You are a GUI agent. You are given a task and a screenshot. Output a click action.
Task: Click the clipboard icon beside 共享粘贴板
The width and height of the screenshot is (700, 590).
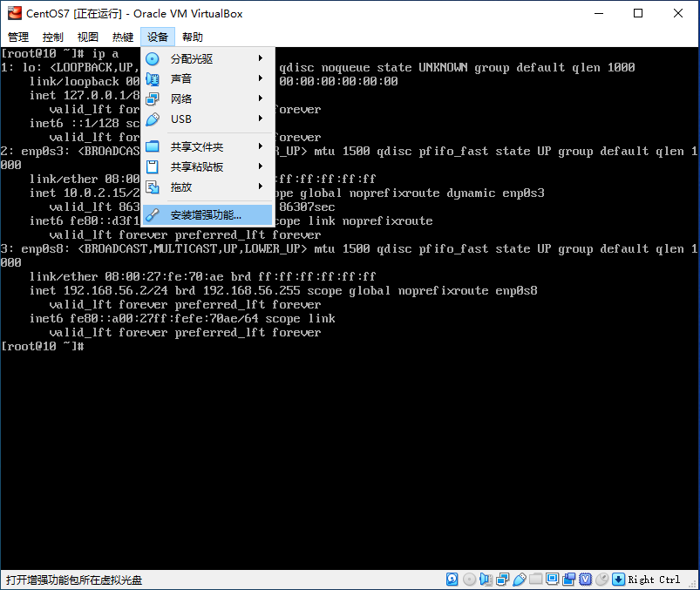(x=153, y=167)
